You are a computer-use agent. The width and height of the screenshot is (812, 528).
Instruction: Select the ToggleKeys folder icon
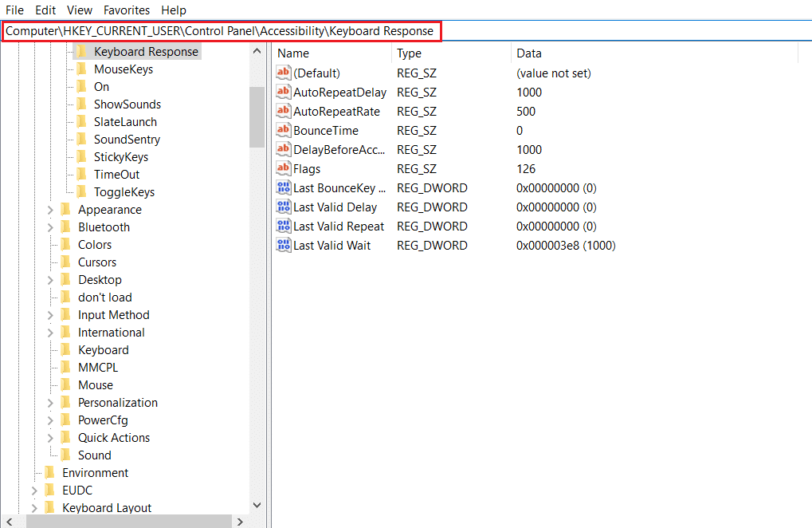pos(81,191)
